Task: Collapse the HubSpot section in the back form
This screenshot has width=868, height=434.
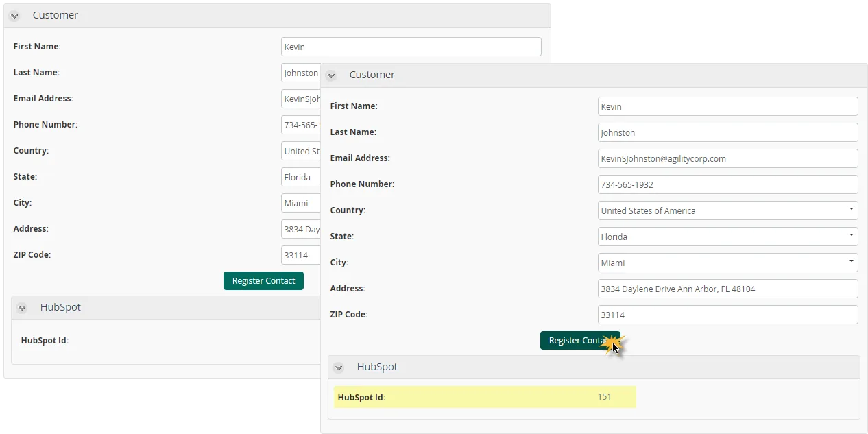Action: point(22,308)
